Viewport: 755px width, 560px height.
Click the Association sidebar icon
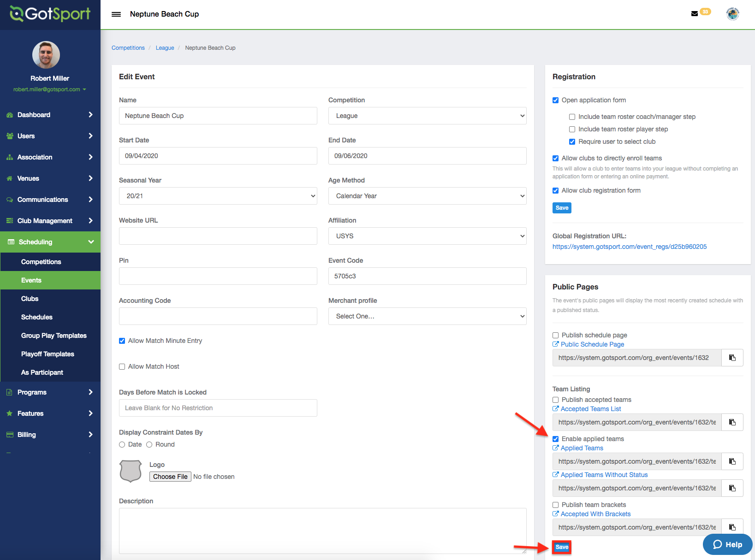pyautogui.click(x=10, y=157)
